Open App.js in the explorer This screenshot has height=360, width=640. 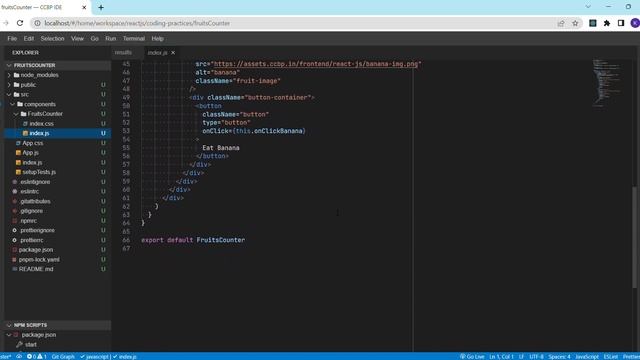pyautogui.click(x=57, y=153)
